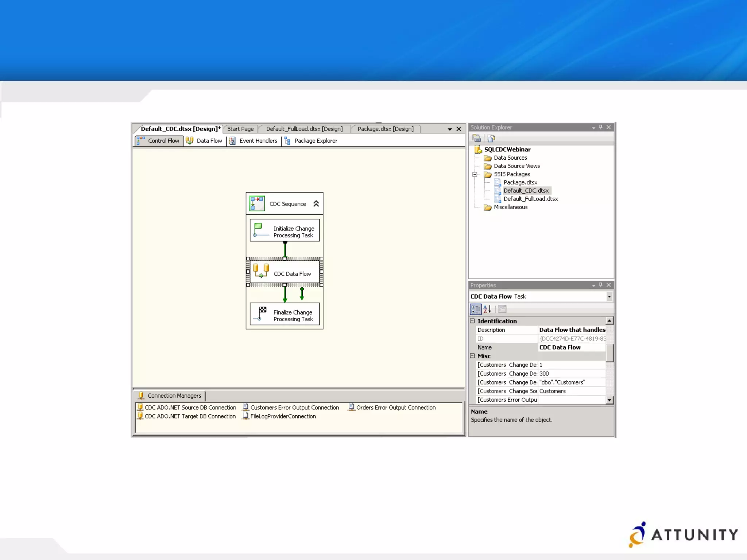Close the Properties panel

click(609, 285)
